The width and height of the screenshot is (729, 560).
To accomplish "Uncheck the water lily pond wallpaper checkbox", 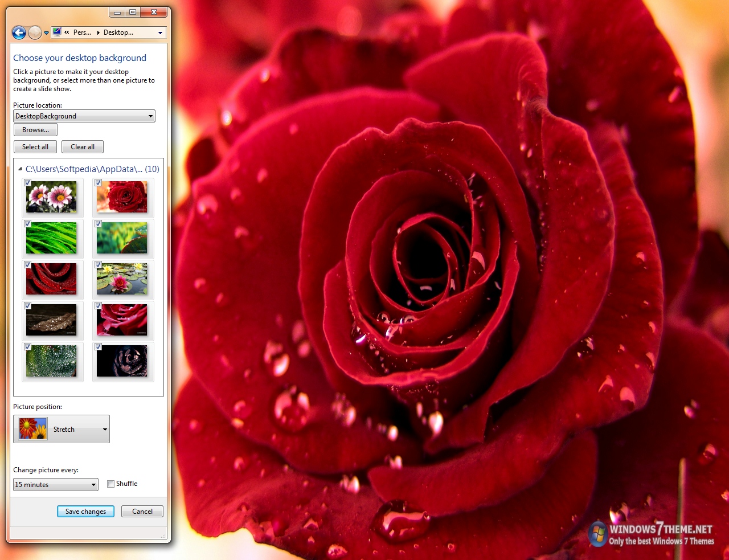I will [x=98, y=265].
